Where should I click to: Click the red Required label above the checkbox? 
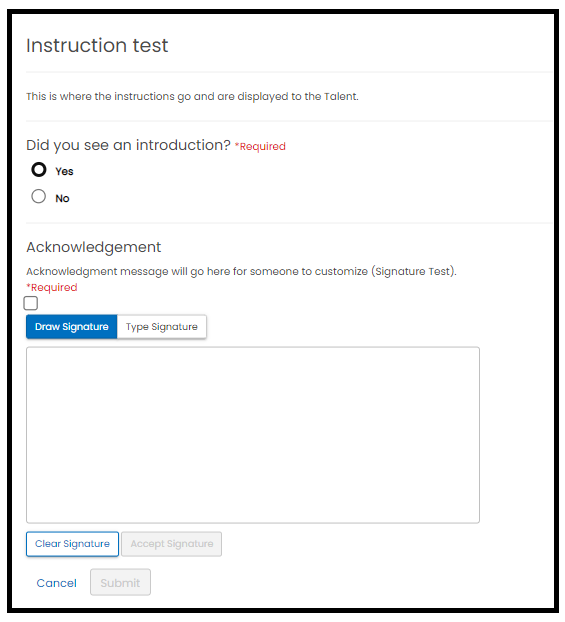[52, 288]
